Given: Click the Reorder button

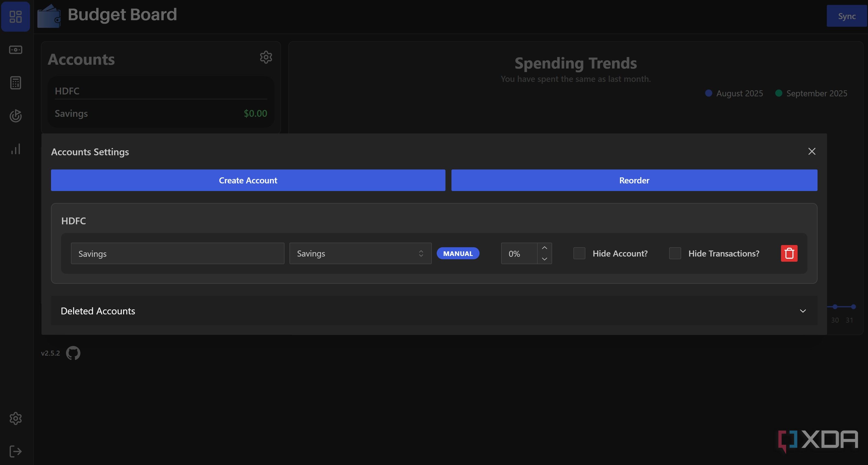Looking at the screenshot, I should tap(634, 180).
